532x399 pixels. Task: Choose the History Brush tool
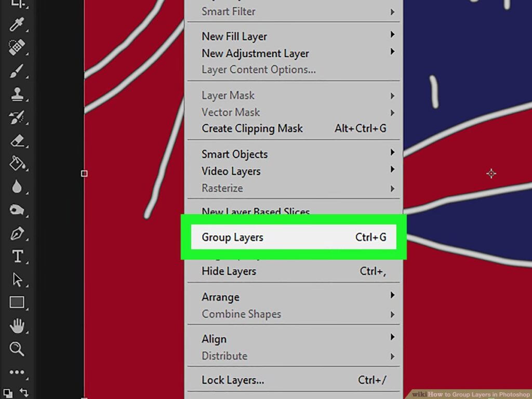point(17,118)
